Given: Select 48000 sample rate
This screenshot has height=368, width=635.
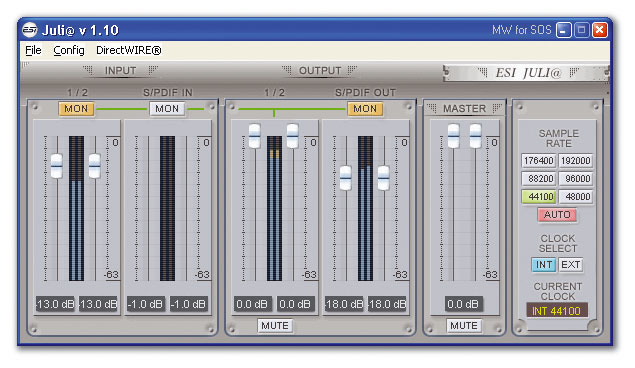Looking at the screenshot, I should pos(575,197).
